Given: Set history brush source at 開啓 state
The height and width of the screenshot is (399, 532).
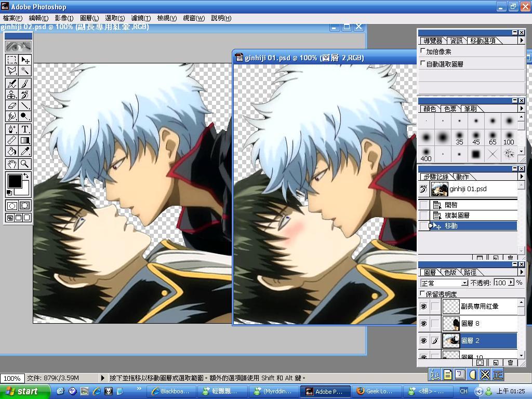Looking at the screenshot, I should 424,205.
